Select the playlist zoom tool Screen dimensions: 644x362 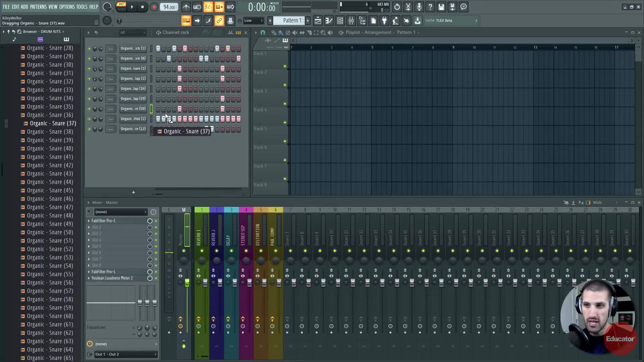click(x=323, y=33)
